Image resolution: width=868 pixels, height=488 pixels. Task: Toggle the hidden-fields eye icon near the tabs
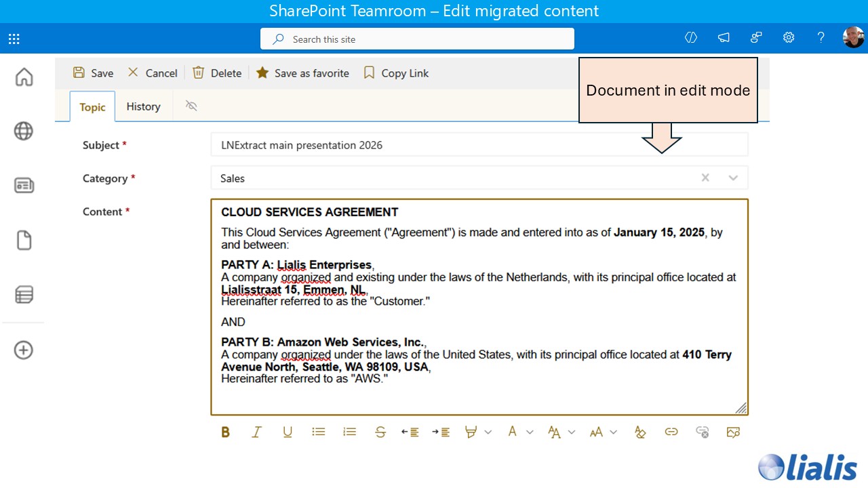click(x=191, y=106)
